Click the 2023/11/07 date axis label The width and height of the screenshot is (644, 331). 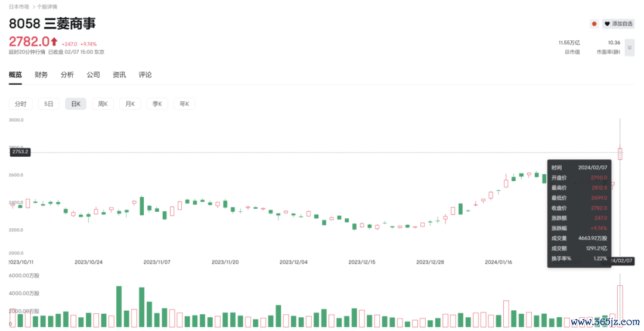point(156,262)
